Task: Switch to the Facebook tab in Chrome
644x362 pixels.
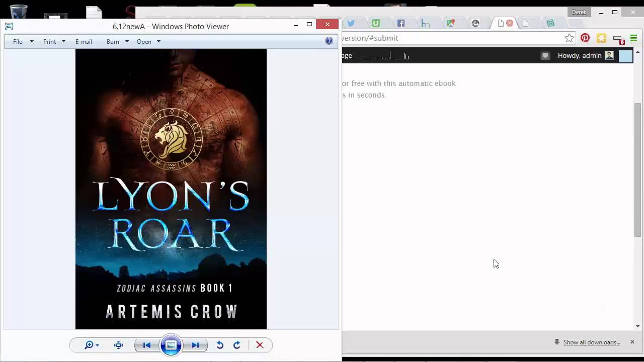Action: tap(401, 23)
